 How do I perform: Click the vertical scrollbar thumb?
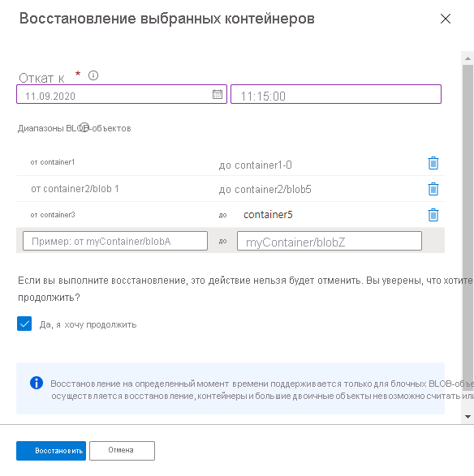pos(468,224)
